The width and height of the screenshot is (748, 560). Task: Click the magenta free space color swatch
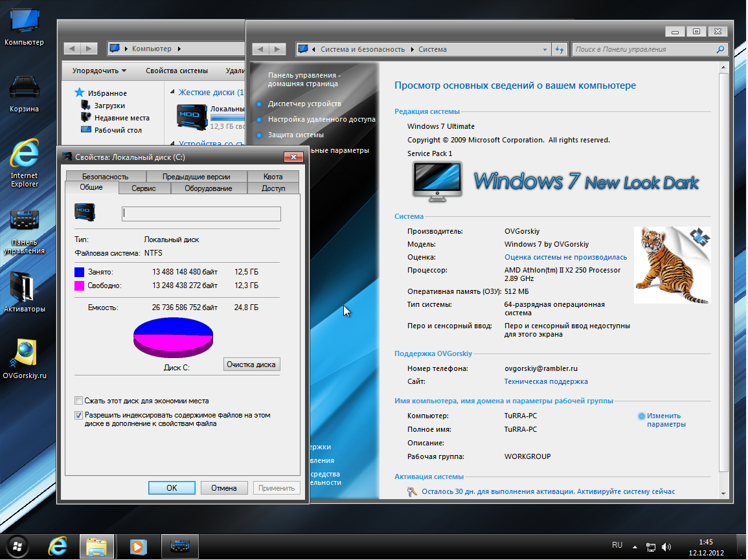[80, 286]
